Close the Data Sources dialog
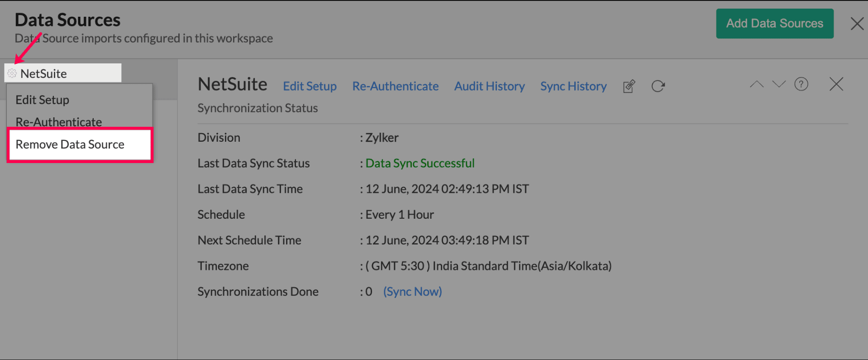868x360 pixels. point(857,24)
